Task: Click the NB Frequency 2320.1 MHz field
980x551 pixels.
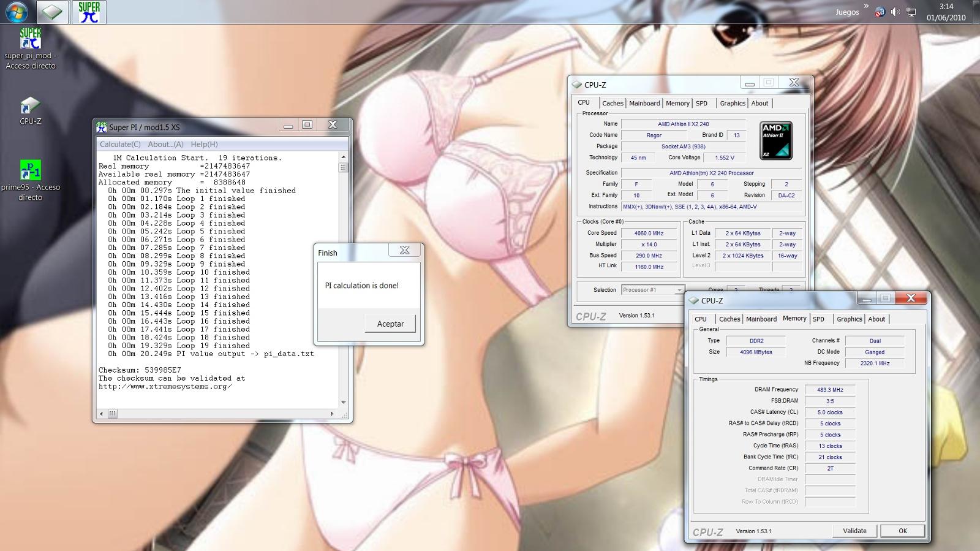Action: point(875,363)
